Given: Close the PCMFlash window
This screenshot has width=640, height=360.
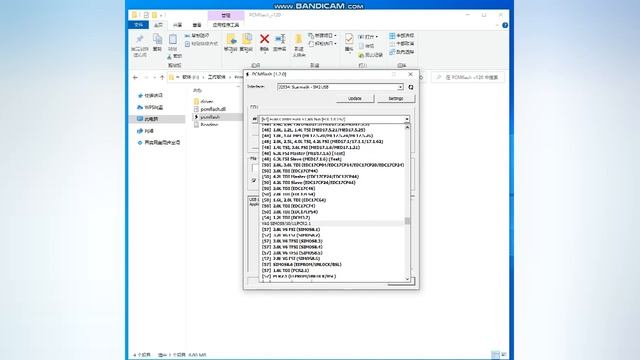Looking at the screenshot, I should click(410, 74).
